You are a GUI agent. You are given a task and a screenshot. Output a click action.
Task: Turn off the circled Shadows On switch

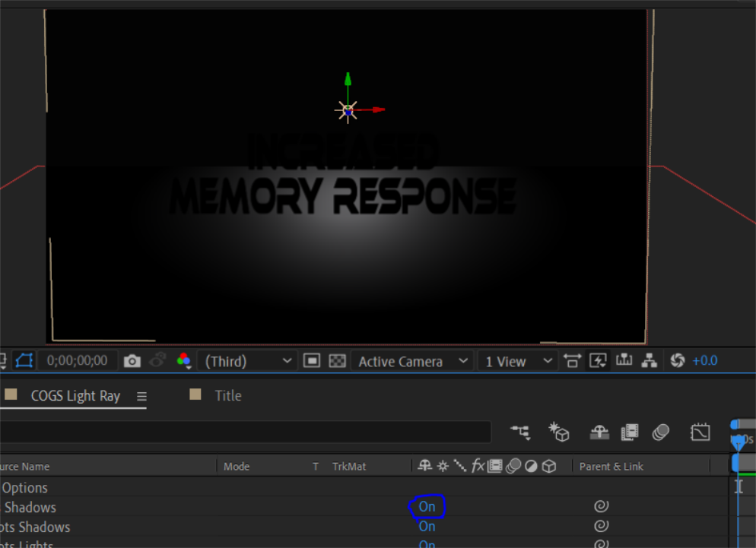(x=427, y=506)
